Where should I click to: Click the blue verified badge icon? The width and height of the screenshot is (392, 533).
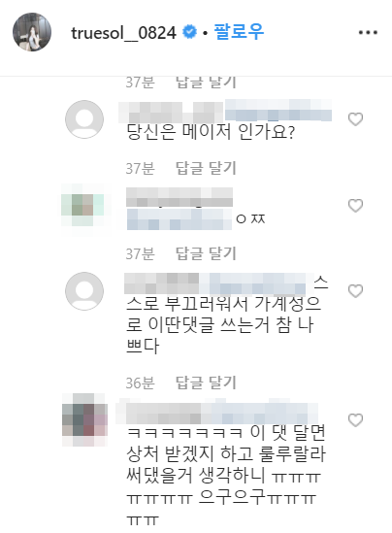click(189, 32)
